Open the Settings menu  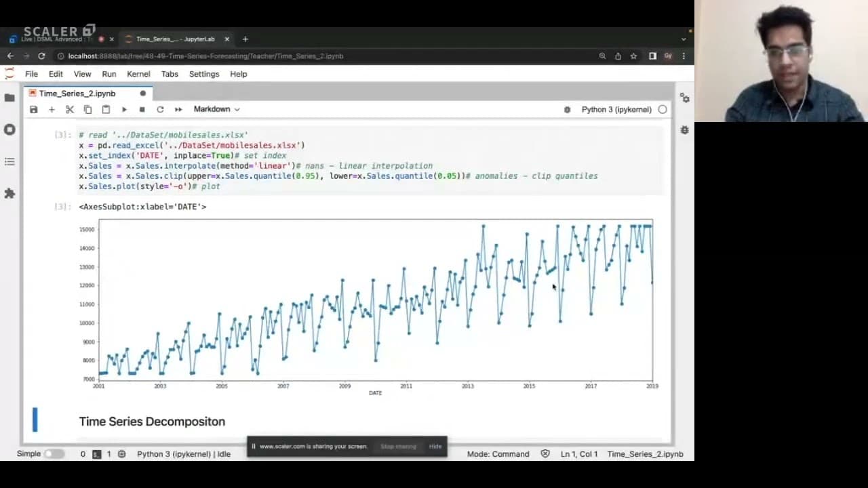point(204,74)
